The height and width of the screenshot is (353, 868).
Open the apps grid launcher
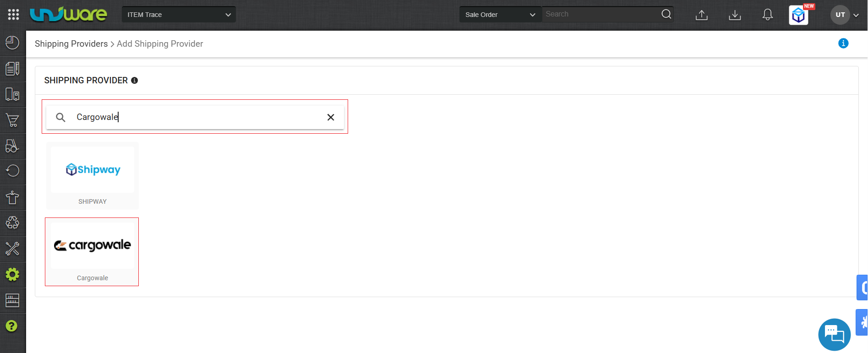13,15
